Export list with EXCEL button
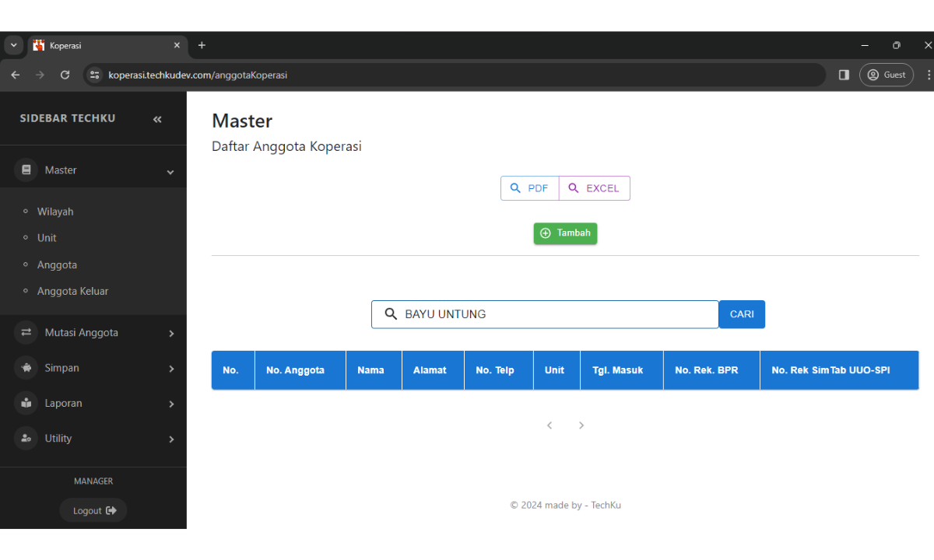Screen dimensions: 934x560 click(x=595, y=188)
